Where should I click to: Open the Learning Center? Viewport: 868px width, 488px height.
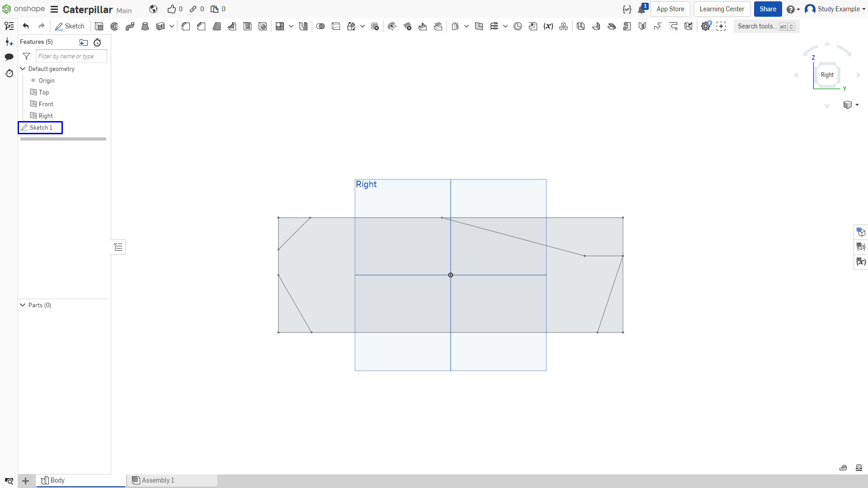[722, 9]
